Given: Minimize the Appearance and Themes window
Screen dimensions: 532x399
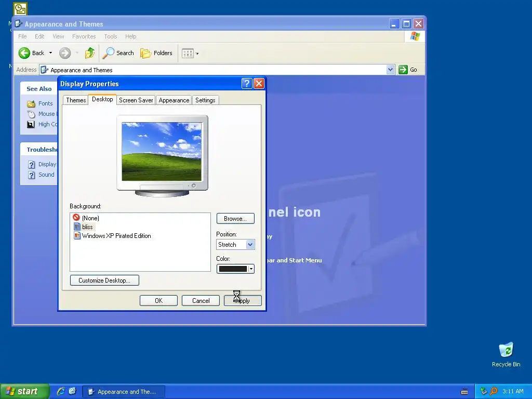Looking at the screenshot, I should tap(394, 24).
